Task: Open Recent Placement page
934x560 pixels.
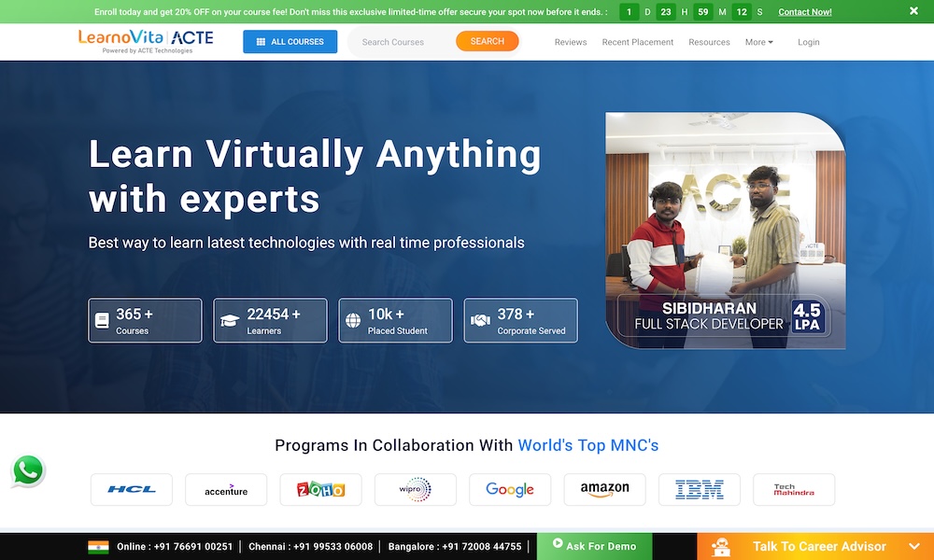Action: click(637, 42)
